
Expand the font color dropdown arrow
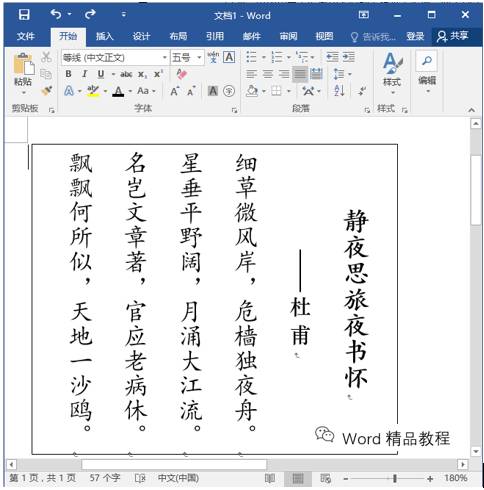point(130,91)
